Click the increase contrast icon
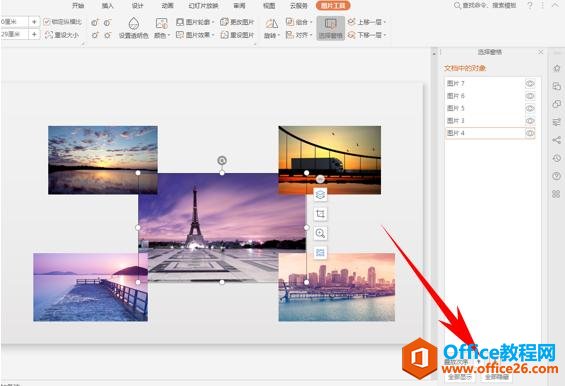Viewport: 565px width, 386px height. pos(95,23)
